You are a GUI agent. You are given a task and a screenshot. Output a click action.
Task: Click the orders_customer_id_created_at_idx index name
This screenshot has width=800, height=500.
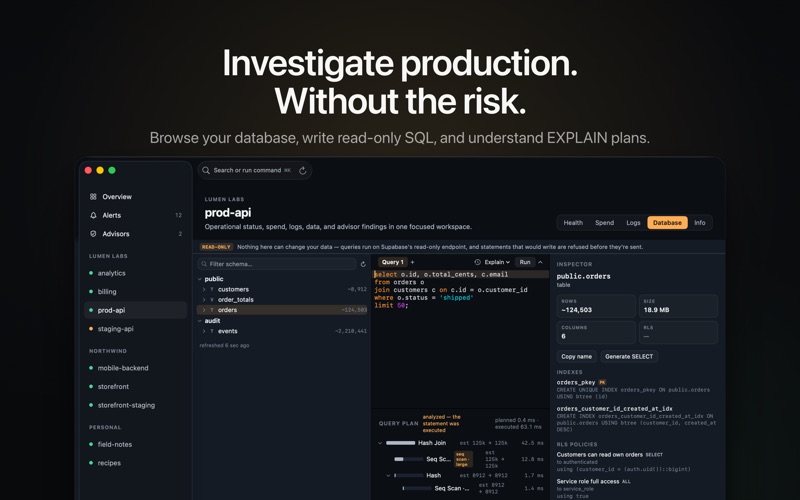pos(614,409)
